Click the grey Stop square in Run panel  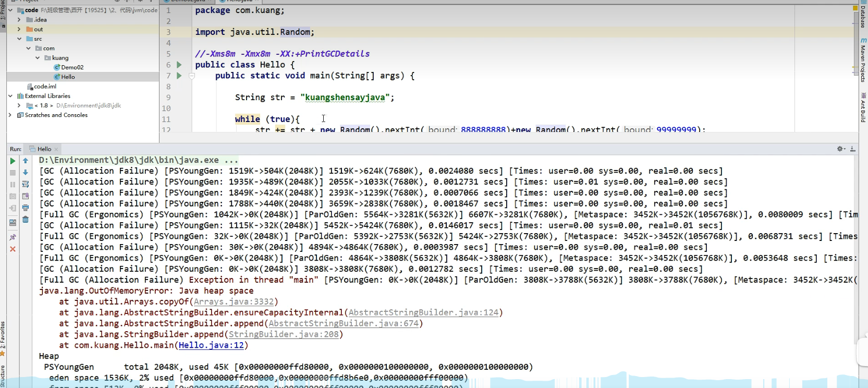tap(13, 173)
